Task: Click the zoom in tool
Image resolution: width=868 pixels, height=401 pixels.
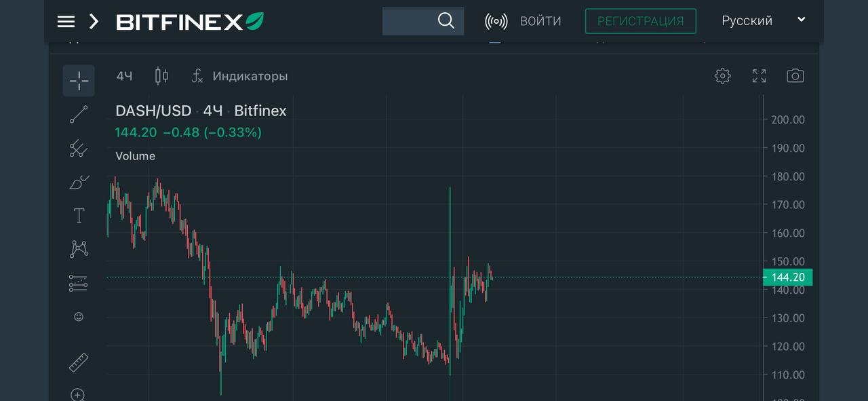Action: [79, 394]
